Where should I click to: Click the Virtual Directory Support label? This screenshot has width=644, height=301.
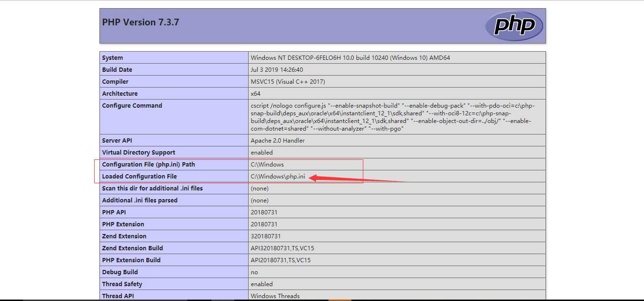139,153
